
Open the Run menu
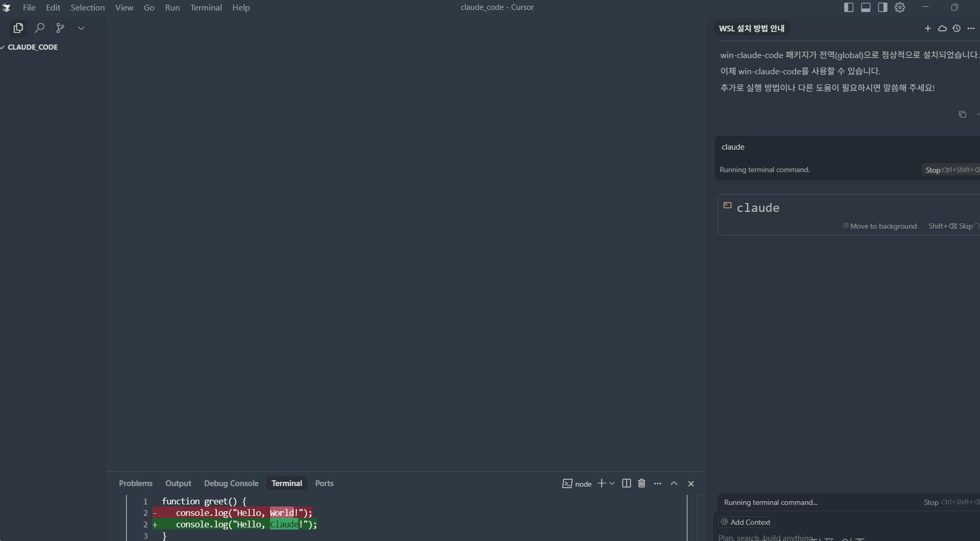tap(172, 7)
